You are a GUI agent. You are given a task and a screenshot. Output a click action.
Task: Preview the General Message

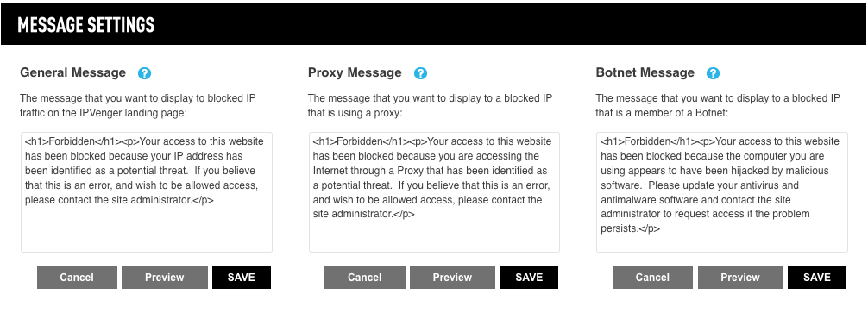pyautogui.click(x=165, y=278)
